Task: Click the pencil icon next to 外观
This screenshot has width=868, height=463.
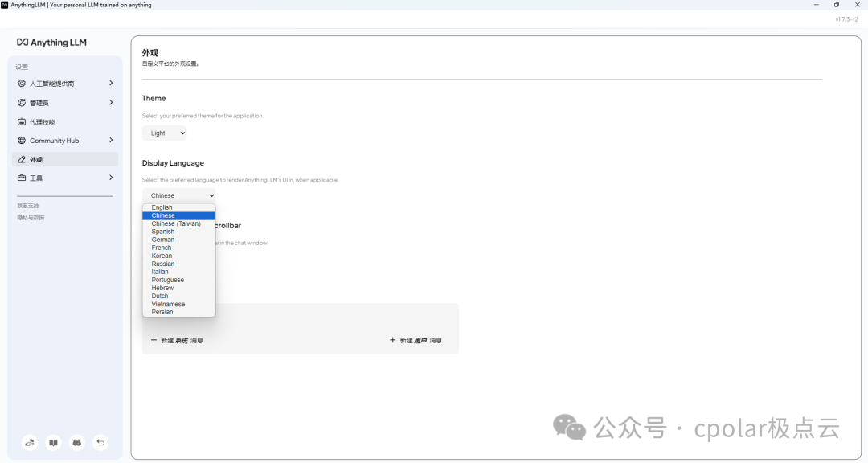Action: pos(22,159)
